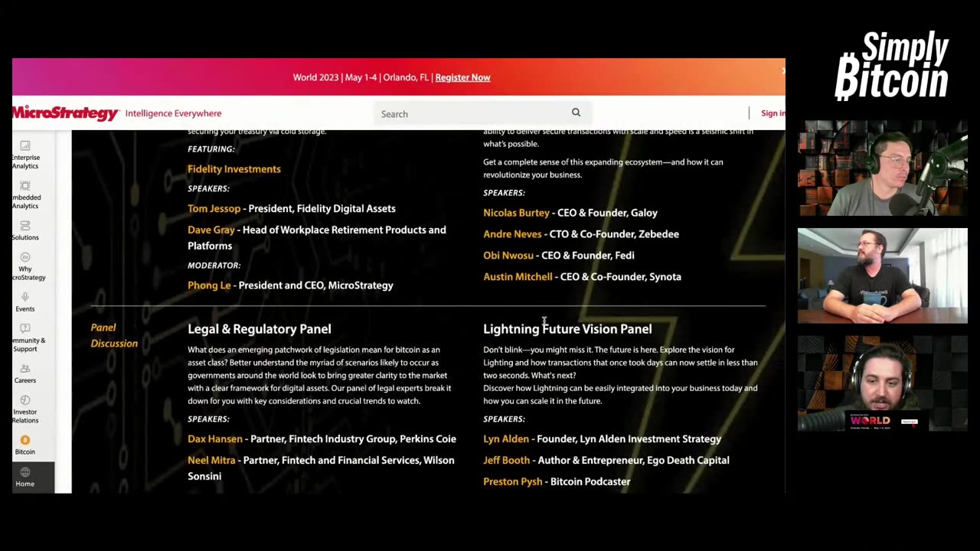This screenshot has width=980, height=551.
Task: Click 'CEO & Founder, Galoy' text
Action: point(607,213)
